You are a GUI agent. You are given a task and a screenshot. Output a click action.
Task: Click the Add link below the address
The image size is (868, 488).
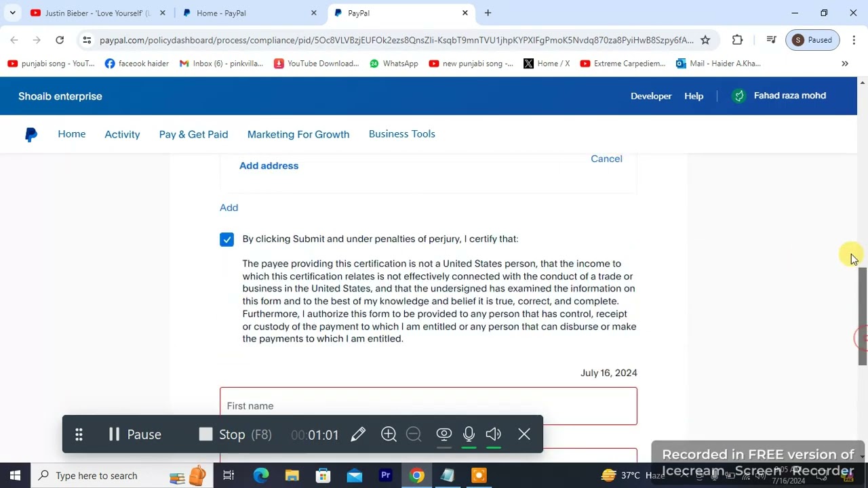[229, 207]
